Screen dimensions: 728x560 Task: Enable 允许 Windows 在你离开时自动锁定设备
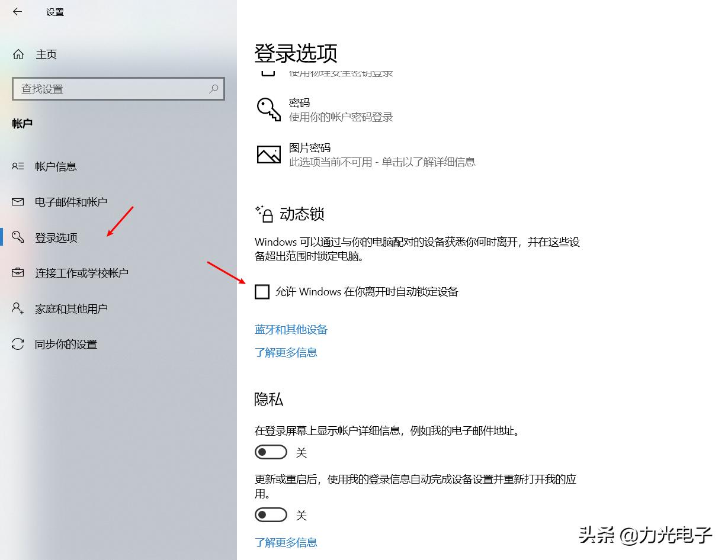pos(262,291)
